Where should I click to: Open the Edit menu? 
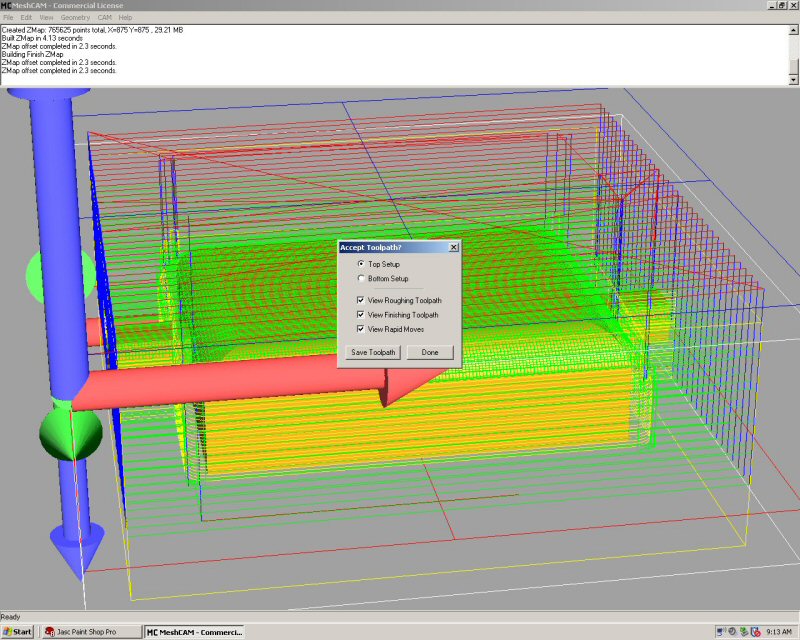pos(27,18)
